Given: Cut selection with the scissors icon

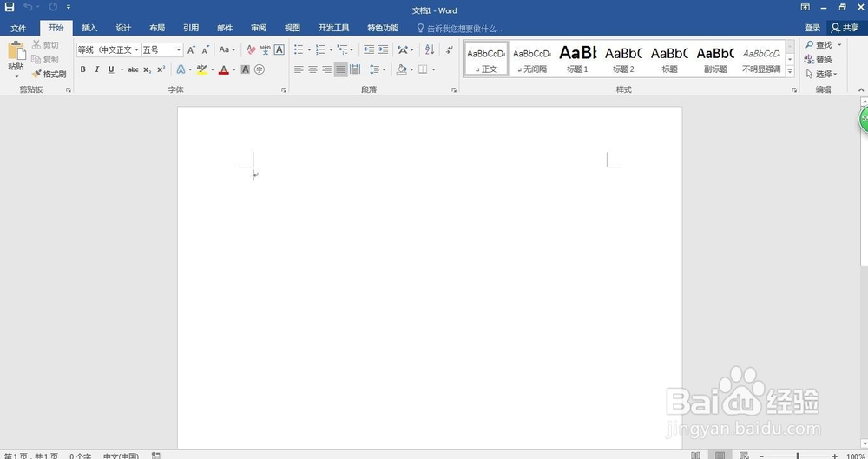Looking at the screenshot, I should 45,45.
